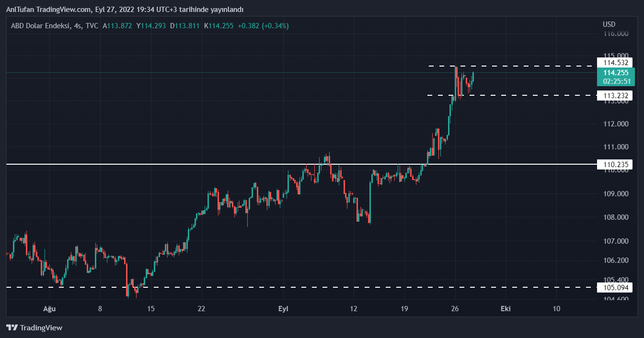
Task: Click date 26 on the time axis
Action: 455,309
